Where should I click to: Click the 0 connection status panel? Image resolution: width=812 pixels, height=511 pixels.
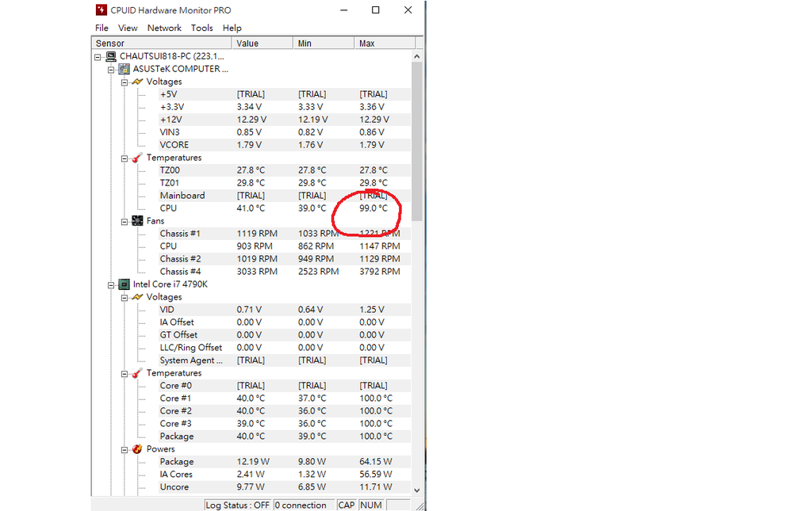tap(304, 505)
